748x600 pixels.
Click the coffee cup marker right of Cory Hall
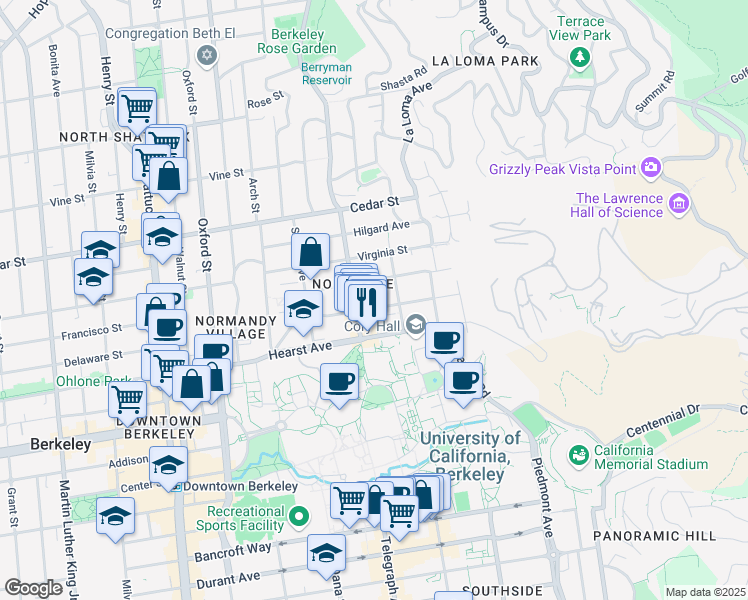coord(444,341)
